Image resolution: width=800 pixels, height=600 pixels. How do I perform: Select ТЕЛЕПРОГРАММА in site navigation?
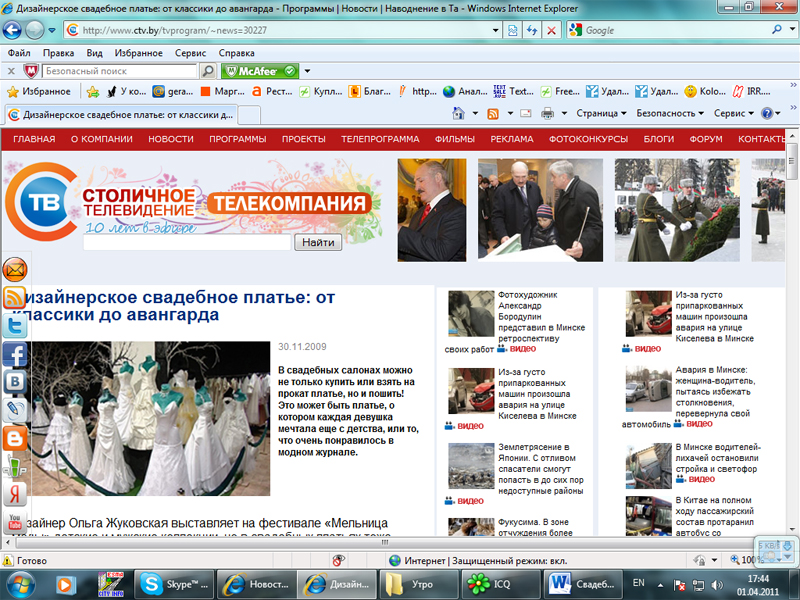click(379, 139)
